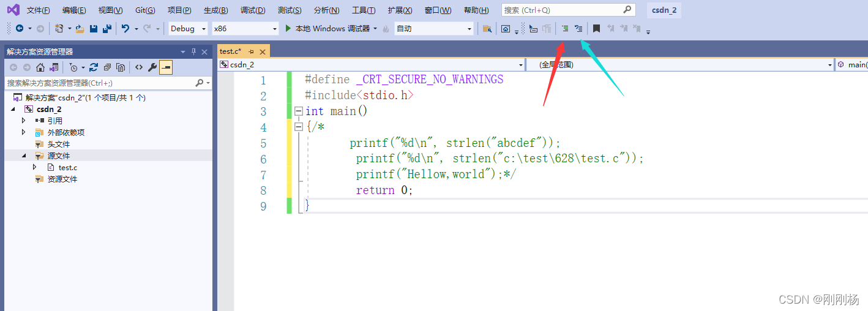The image size is (868, 311).
Task: Click the Comment Out Selected Lines icon
Action: pyautogui.click(x=565, y=28)
